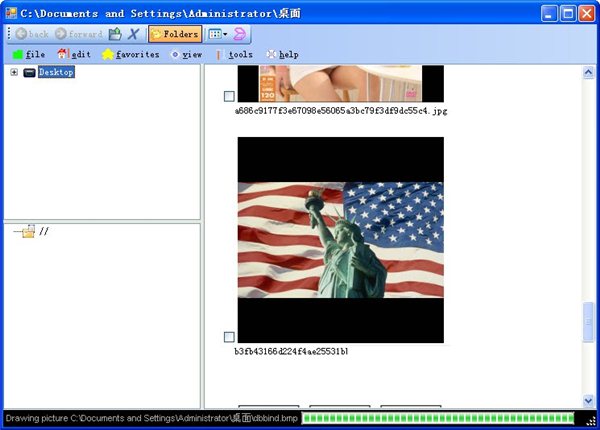Tick the checkbox for b3fb43166d224f4ae25531bl
Viewport: 600px width, 430px height.
tap(229, 337)
